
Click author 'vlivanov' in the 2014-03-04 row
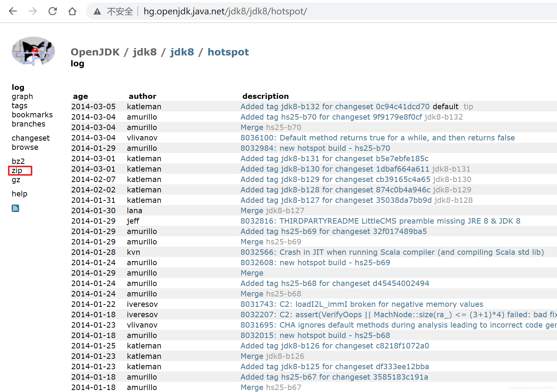point(142,138)
